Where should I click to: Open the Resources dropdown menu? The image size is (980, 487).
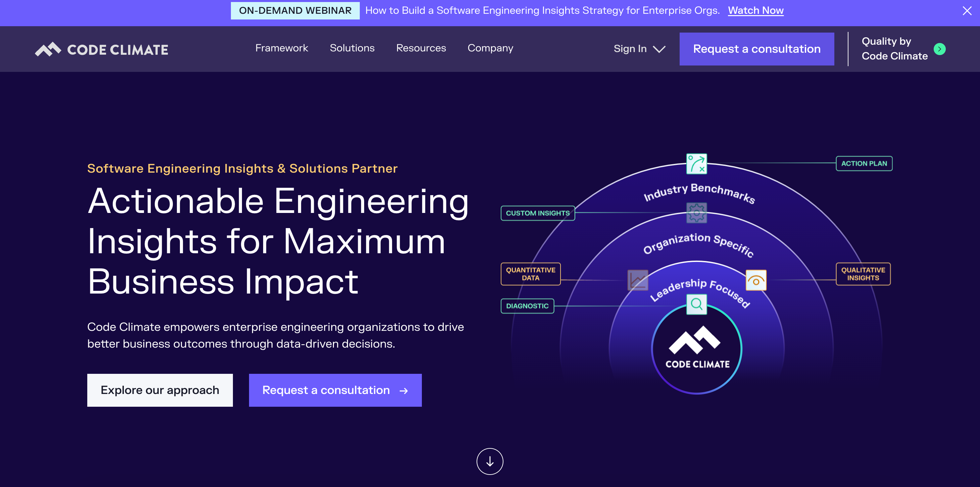[421, 48]
